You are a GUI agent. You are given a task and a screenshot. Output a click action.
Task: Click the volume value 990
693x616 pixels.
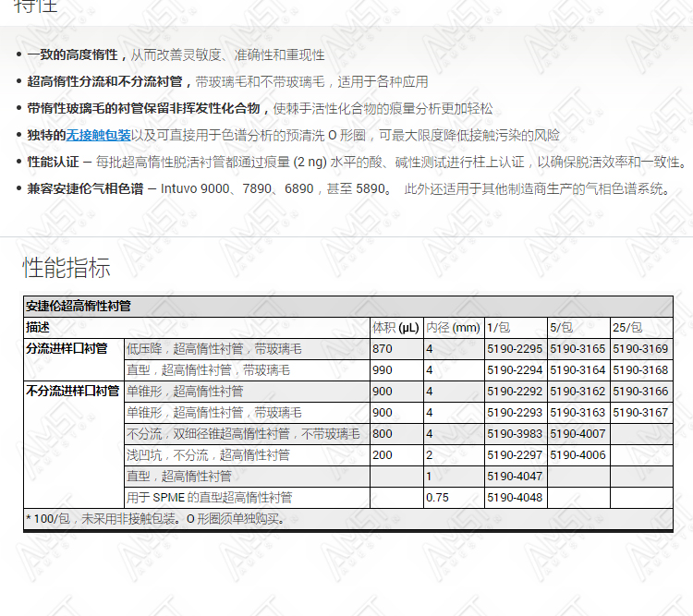[383, 370]
